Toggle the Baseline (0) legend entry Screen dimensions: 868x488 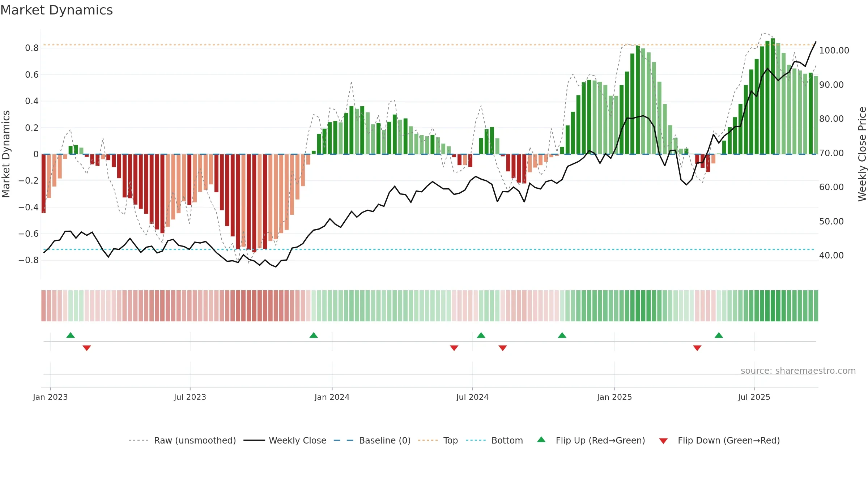tap(372, 440)
